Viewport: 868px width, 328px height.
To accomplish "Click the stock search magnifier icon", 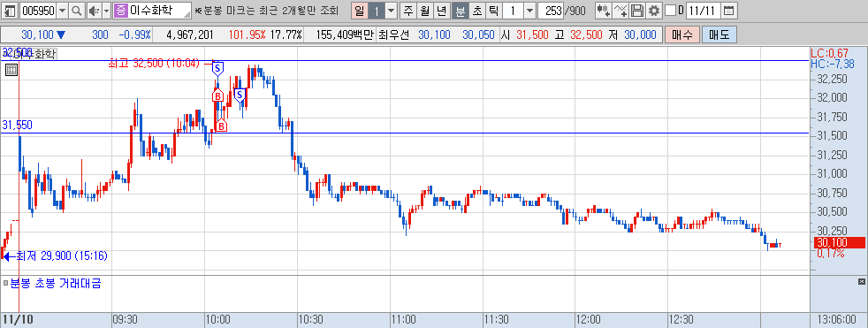I will [76, 11].
